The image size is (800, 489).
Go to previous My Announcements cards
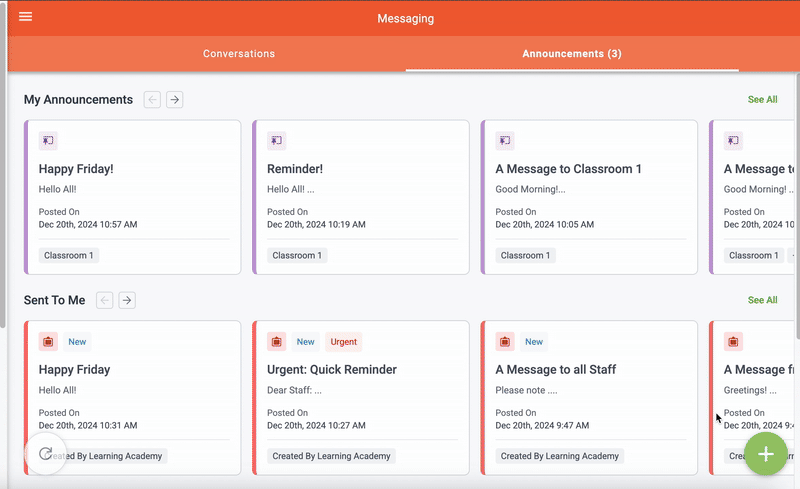coord(152,100)
